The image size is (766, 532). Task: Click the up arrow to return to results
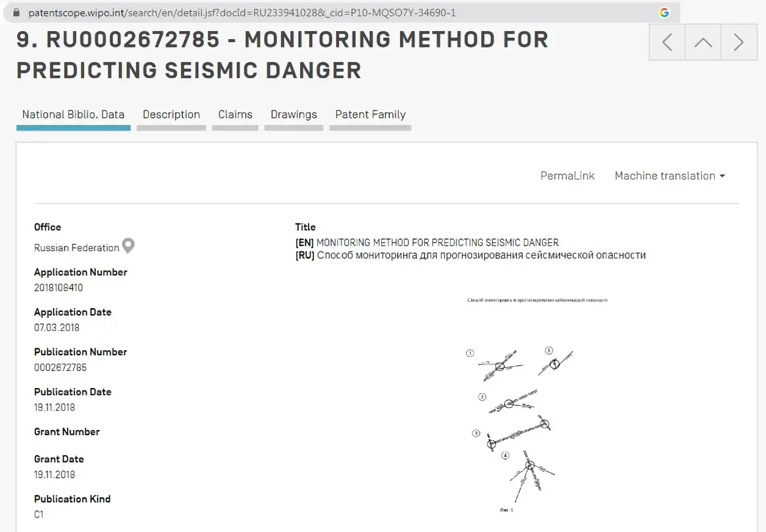[703, 42]
